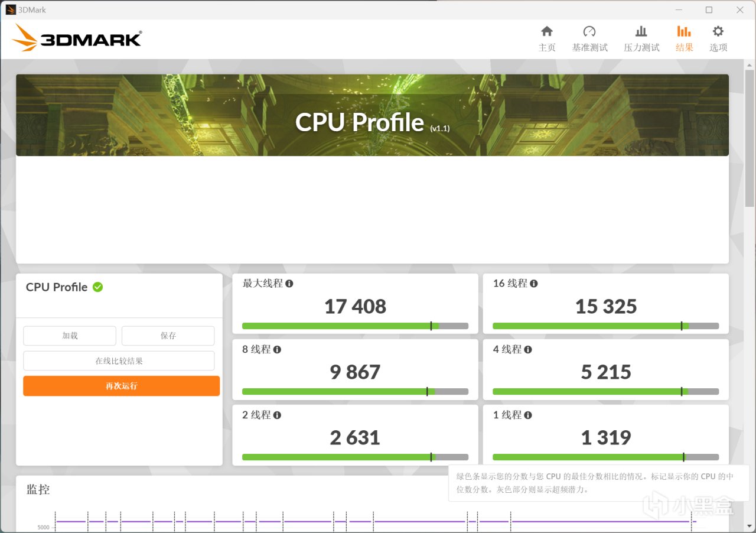
Task: Open the 选项 gear icon
Action: click(x=718, y=31)
